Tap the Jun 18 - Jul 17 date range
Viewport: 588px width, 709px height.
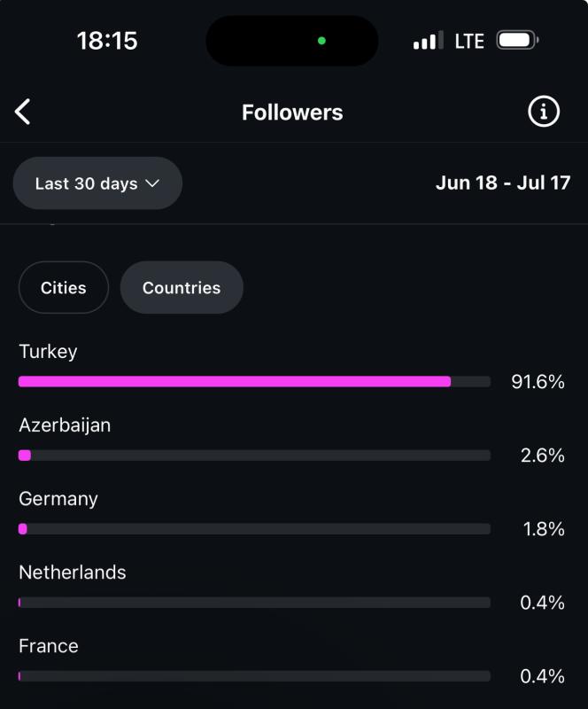[x=503, y=183]
